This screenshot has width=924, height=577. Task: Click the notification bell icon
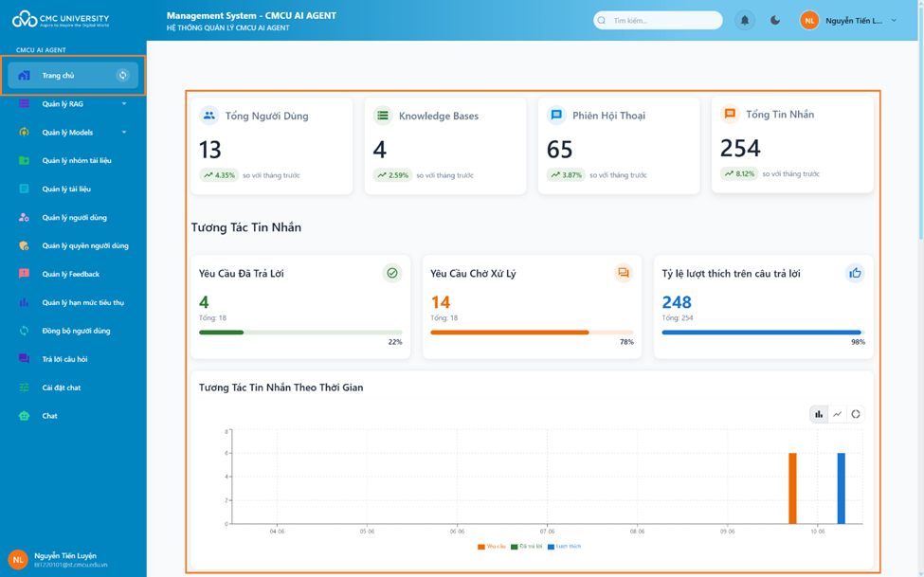[x=745, y=20]
